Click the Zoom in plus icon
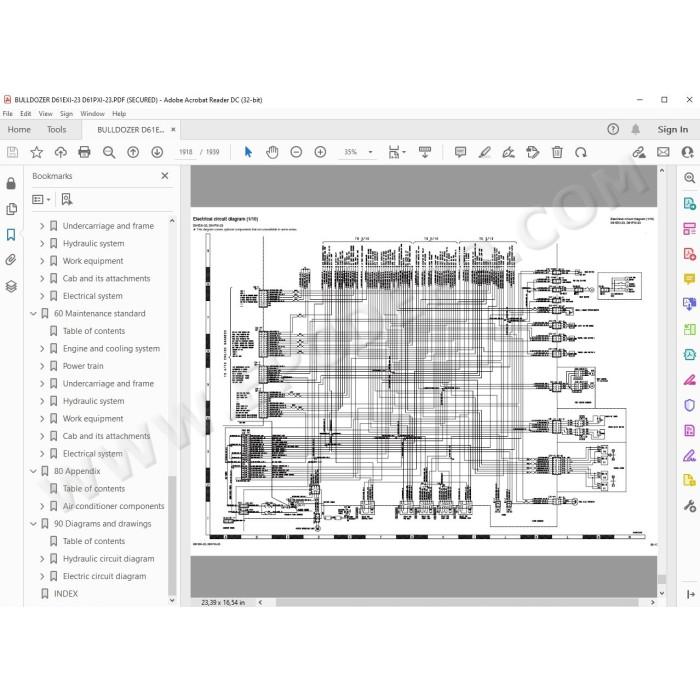Screen dimensions: 700x700 pos(320,152)
